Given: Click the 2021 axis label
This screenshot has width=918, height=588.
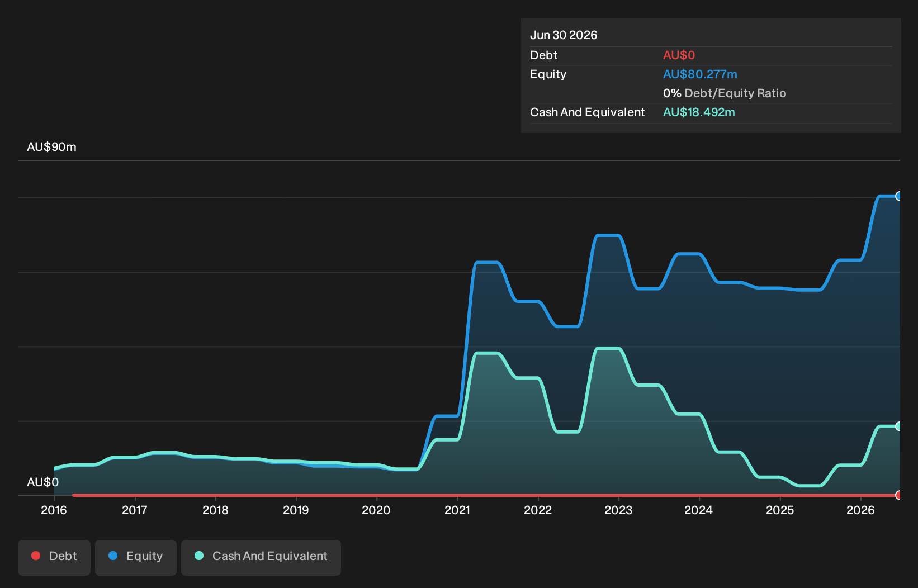Looking at the screenshot, I should pos(457,510).
